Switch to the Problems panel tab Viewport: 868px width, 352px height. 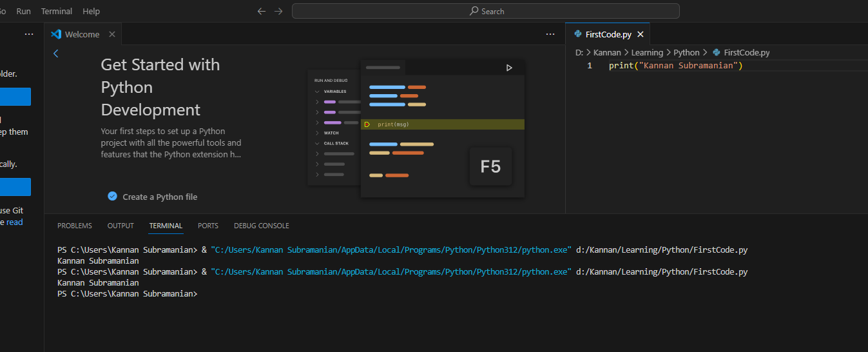pyautogui.click(x=75, y=226)
